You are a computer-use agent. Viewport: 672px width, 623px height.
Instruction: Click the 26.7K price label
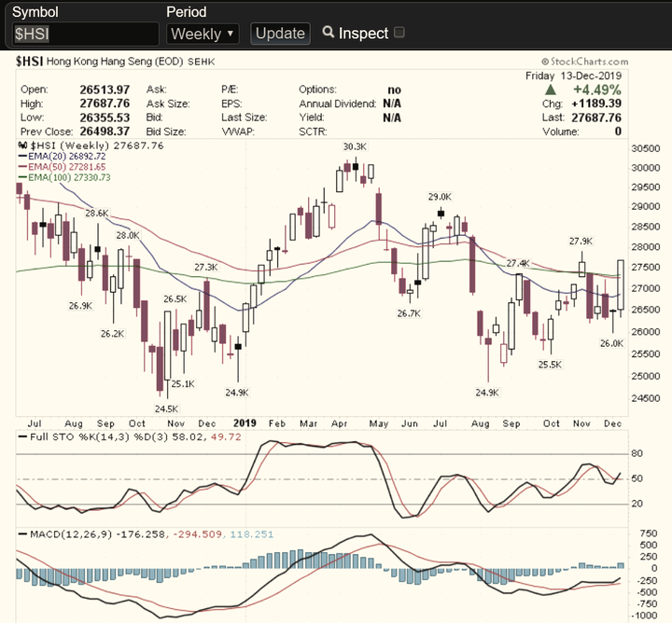point(409,314)
